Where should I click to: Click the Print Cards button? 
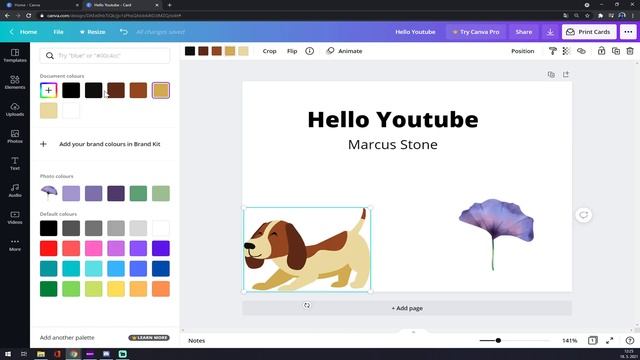pyautogui.click(x=589, y=32)
